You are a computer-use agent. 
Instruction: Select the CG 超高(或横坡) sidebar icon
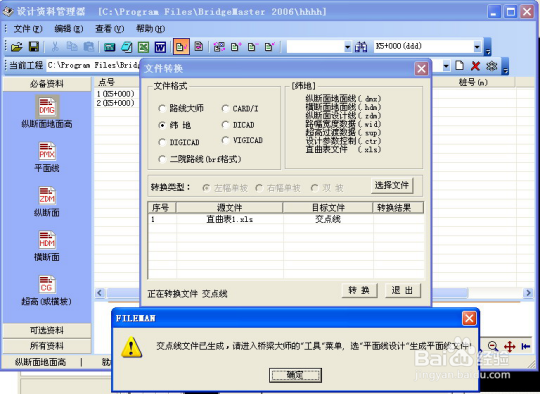tap(47, 284)
